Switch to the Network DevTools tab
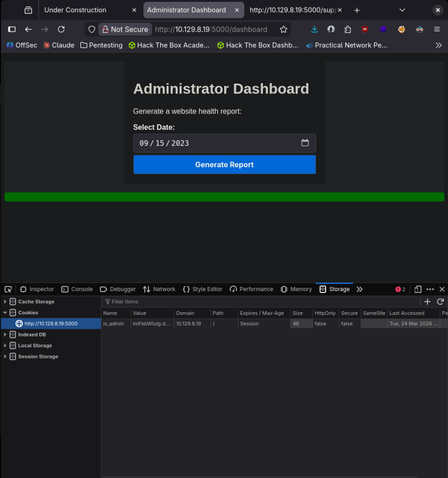 pos(159,289)
